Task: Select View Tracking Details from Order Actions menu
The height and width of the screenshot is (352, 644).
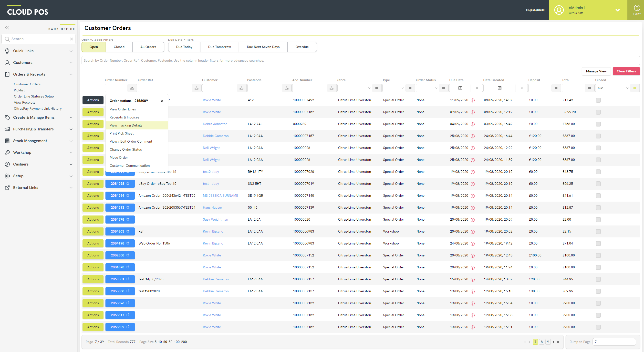Action: click(126, 125)
